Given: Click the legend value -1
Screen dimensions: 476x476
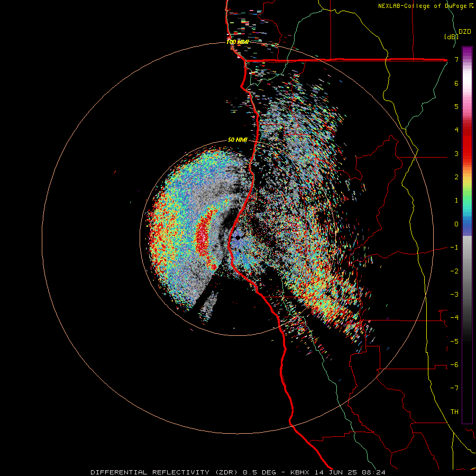Looking at the screenshot, I should pyautogui.click(x=454, y=248).
